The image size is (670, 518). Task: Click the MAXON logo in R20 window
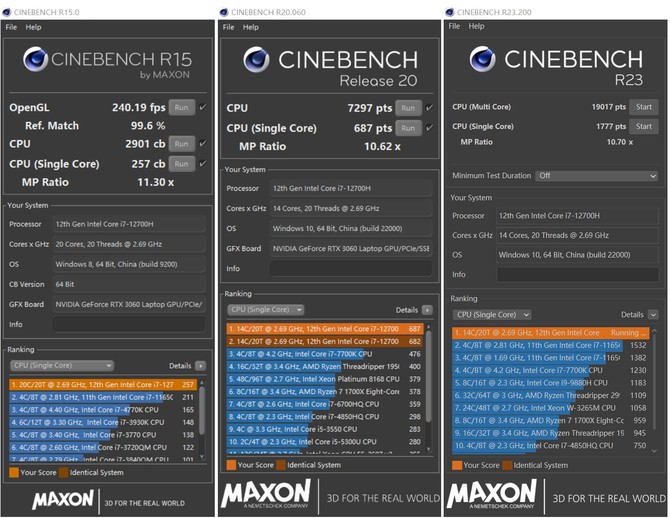[x=266, y=493]
